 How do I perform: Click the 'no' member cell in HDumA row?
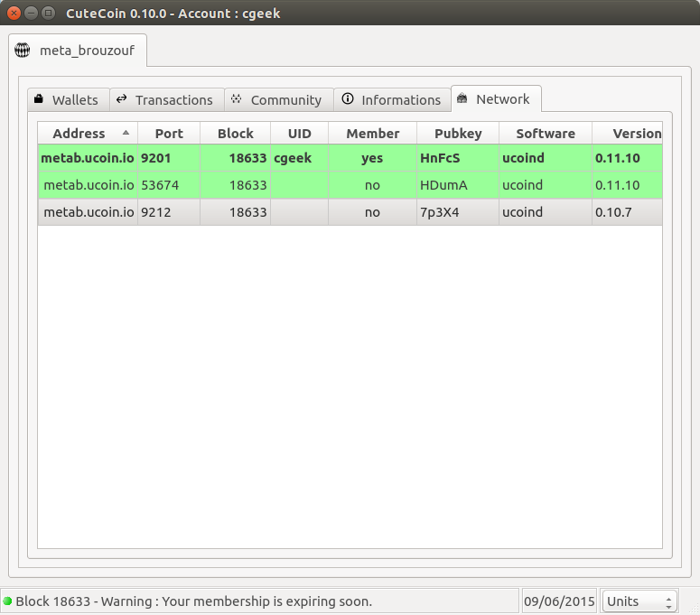[x=372, y=185]
